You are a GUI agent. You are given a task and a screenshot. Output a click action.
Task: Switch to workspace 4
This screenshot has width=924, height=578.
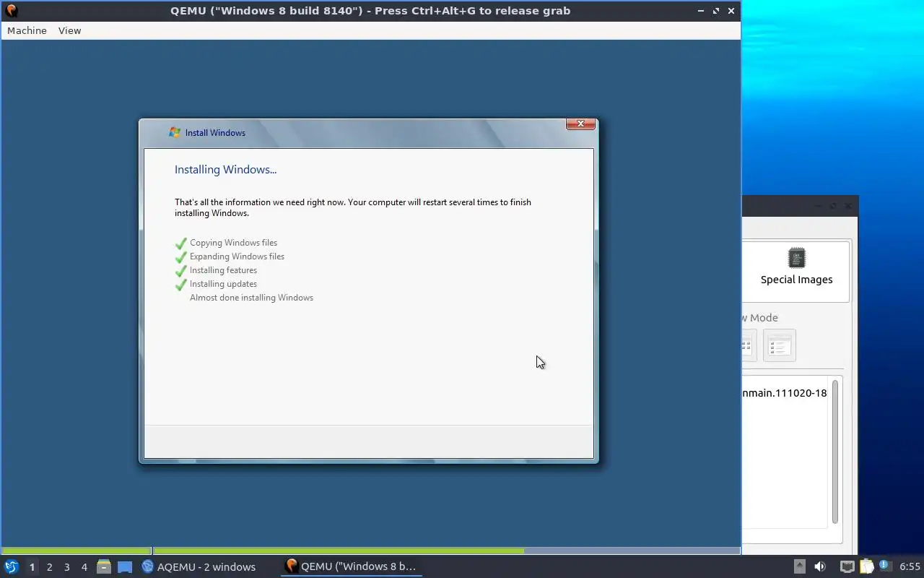pyautogui.click(x=84, y=567)
